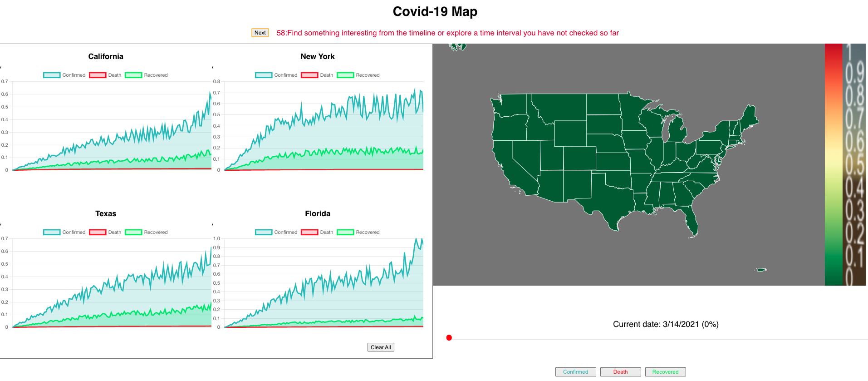The height and width of the screenshot is (381, 868).
Task: Select Washington state on the US map
Action: tap(510, 104)
